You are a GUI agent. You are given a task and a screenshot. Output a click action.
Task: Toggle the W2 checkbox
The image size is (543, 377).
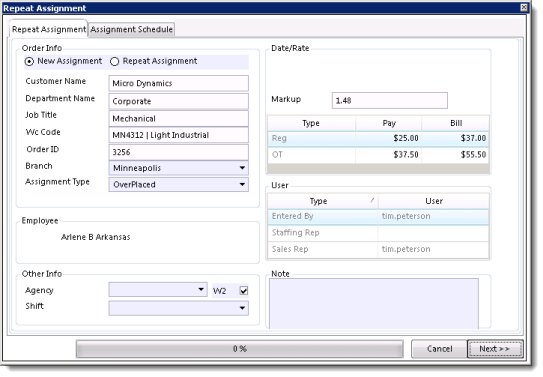[x=244, y=291]
